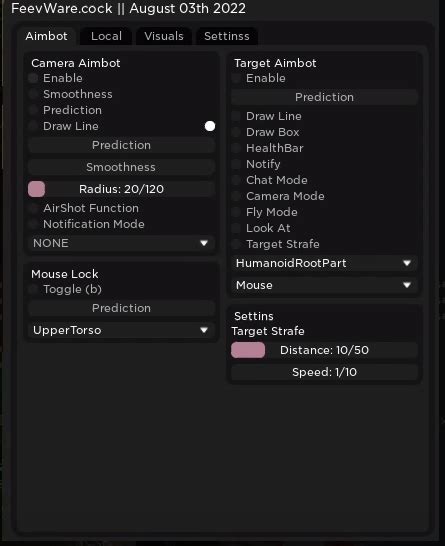Click the white color circle beside Draw Line
Image resolution: width=445 pixels, height=546 pixels.
tap(210, 126)
